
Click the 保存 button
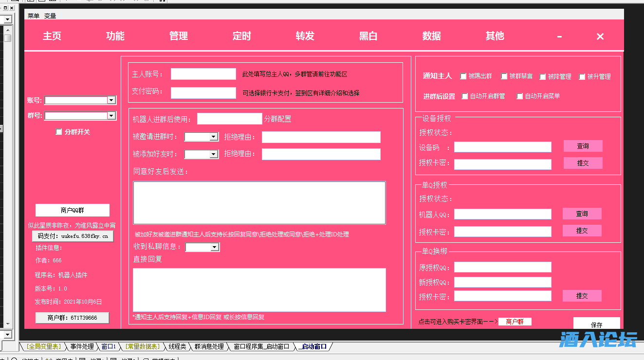(596, 324)
